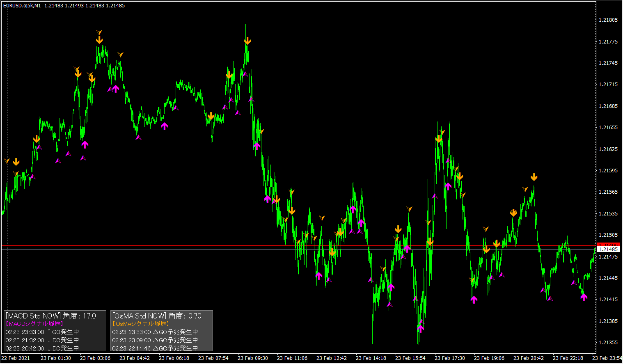Click the 1.21805 price scale label
Viewport: 623px width, 364px height.
pos(608,20)
